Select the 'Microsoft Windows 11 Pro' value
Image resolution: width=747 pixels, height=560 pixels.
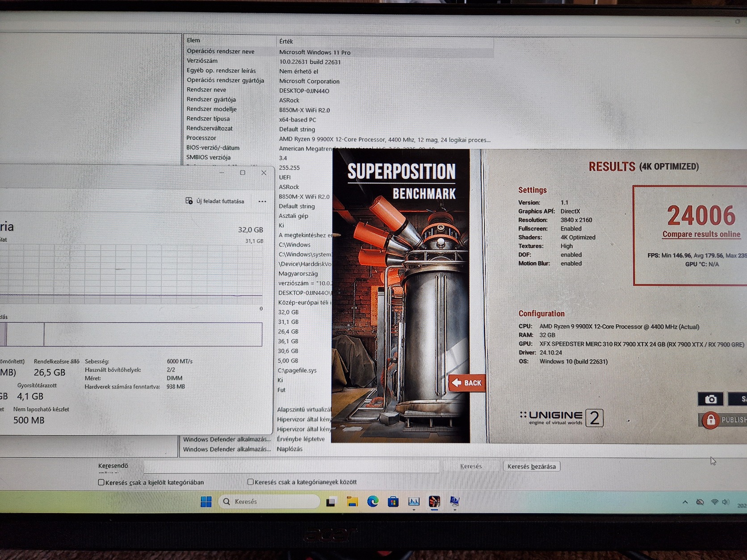click(x=315, y=52)
